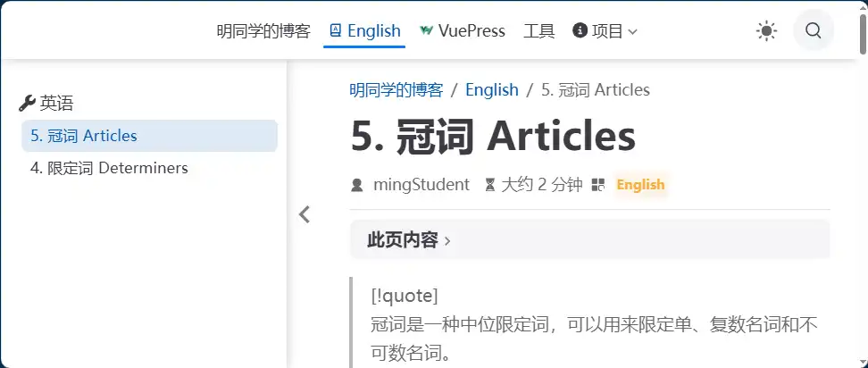Click the author icon beside mingStudent

coord(357,185)
